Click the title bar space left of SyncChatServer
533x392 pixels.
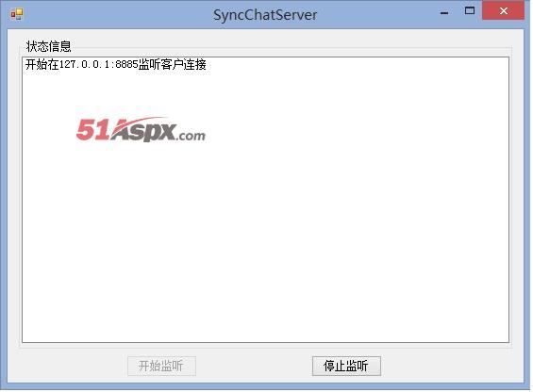pyautogui.click(x=117, y=15)
